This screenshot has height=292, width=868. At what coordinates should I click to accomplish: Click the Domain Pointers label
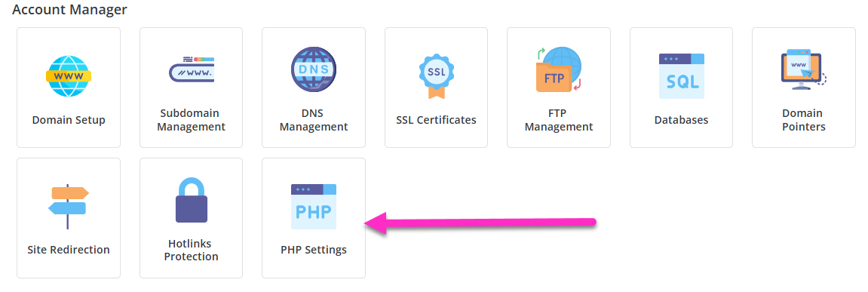coord(804,120)
